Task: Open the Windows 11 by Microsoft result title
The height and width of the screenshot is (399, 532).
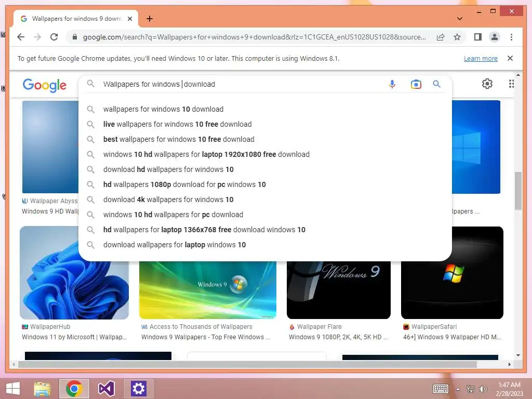Action: pos(74,337)
